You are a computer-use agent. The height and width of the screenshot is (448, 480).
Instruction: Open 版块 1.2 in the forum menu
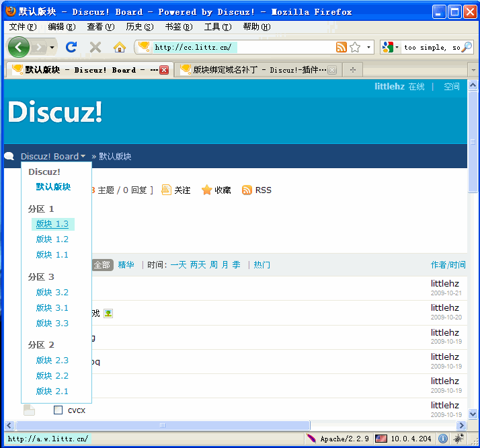click(x=52, y=239)
